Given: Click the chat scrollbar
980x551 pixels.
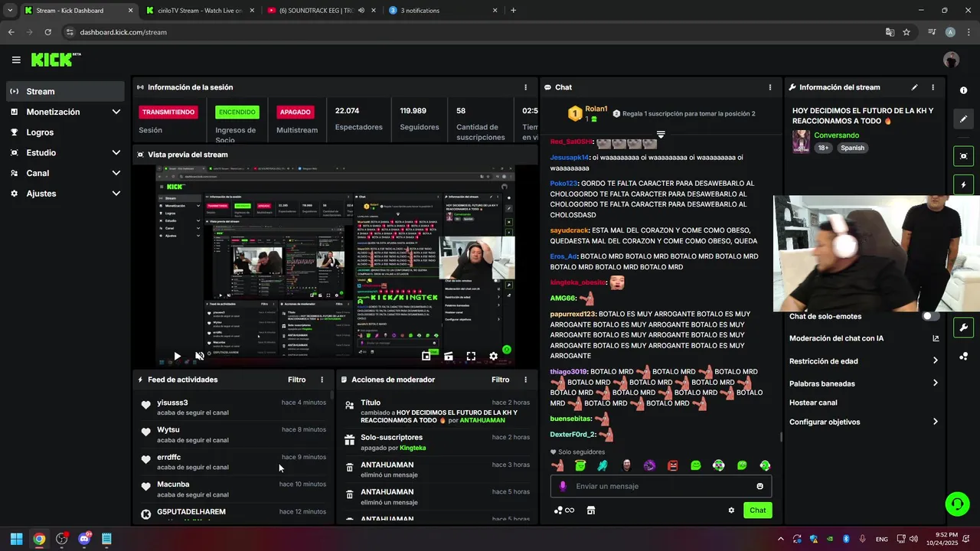Looking at the screenshot, I should (781, 436).
